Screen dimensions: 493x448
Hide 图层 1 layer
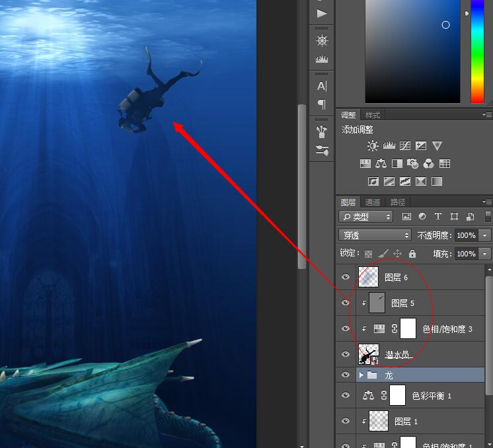coord(346,421)
